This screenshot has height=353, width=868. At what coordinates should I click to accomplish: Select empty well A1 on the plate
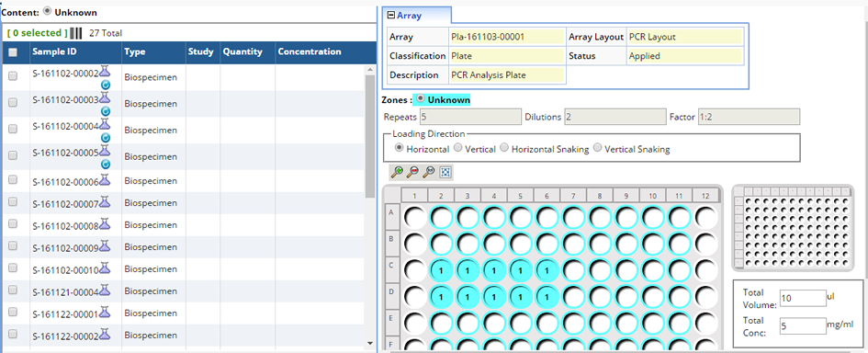pos(414,218)
